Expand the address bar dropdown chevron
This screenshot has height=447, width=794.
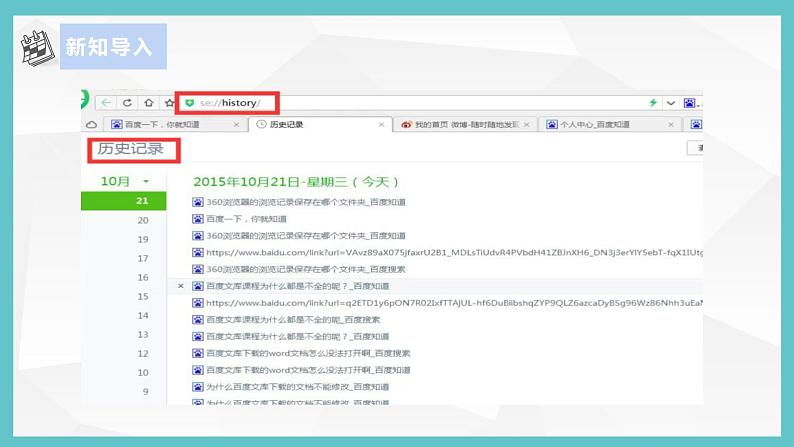[x=671, y=103]
